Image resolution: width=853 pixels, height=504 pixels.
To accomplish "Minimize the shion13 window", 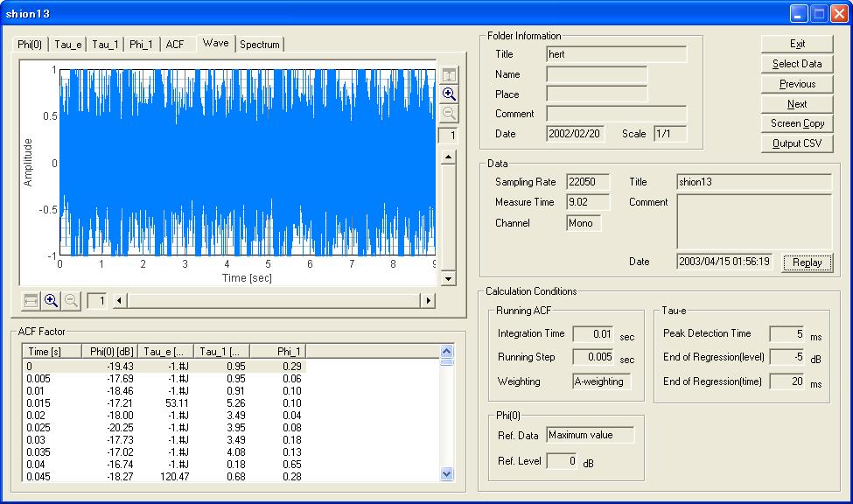I will (799, 14).
